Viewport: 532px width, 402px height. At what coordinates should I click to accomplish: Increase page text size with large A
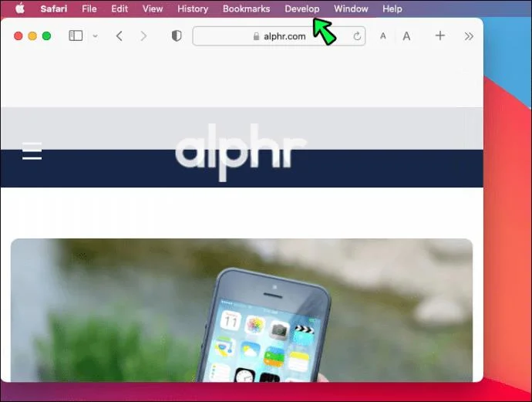406,36
